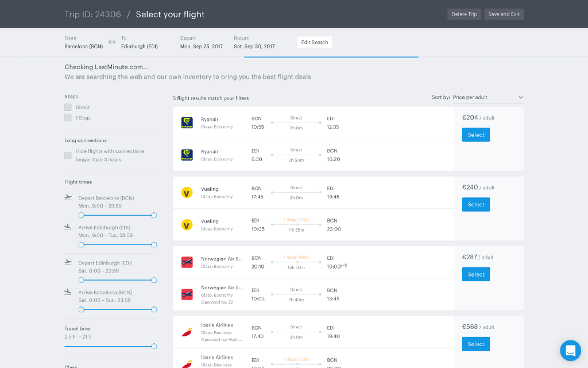Click the landing icon beside Arrive Barcelona (BCN)
This screenshot has width=588, height=368.
(x=68, y=292)
